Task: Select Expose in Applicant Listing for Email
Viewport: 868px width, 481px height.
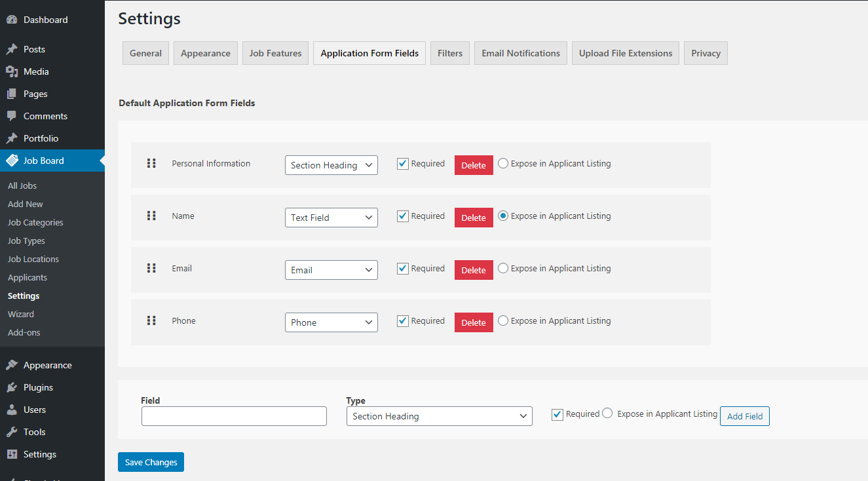Action: point(503,268)
